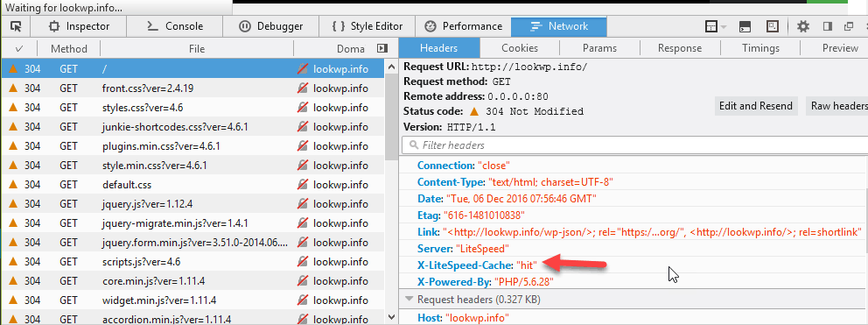Click warning triangle of style.min.css row
Viewport: 868px width, 325px height.
14,166
